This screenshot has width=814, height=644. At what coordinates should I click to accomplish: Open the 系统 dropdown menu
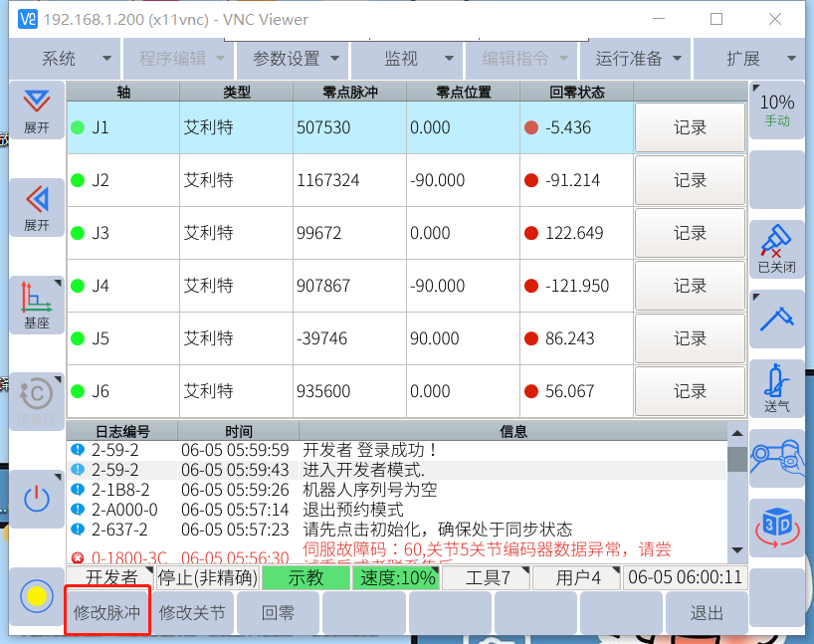click(64, 59)
